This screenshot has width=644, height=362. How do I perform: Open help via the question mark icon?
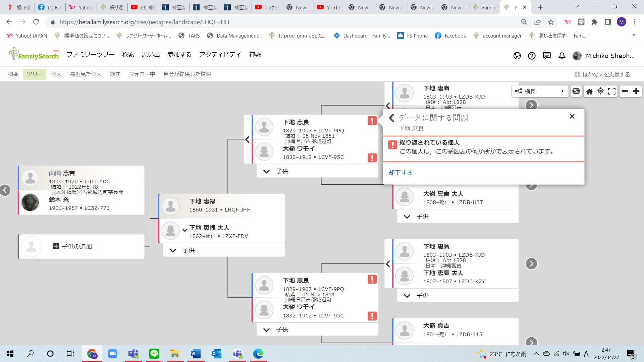pos(532,56)
